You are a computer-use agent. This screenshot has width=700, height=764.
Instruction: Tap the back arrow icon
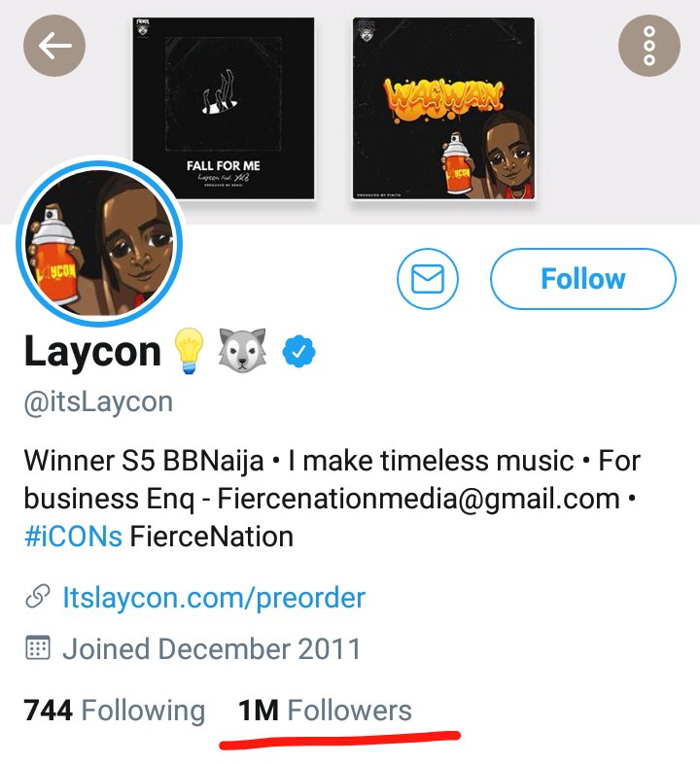(54, 46)
